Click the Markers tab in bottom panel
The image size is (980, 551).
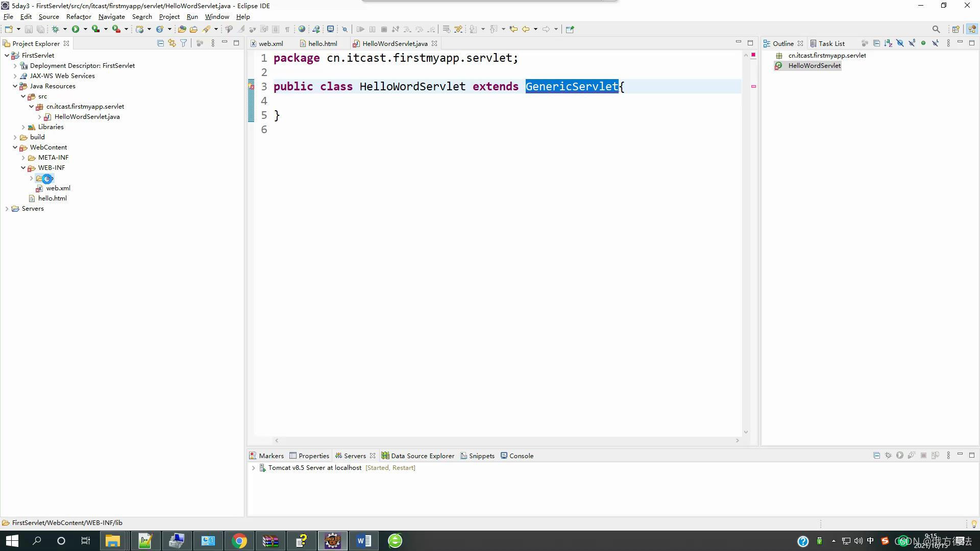click(x=271, y=456)
